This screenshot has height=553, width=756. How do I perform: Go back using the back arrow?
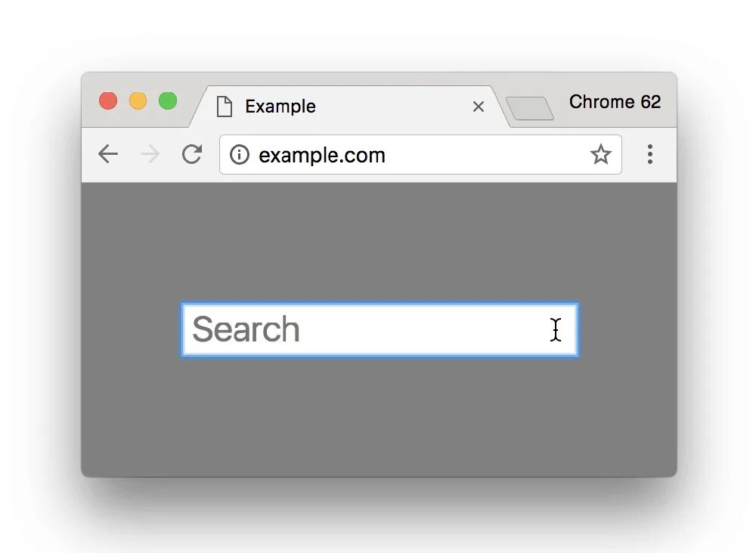(108, 155)
